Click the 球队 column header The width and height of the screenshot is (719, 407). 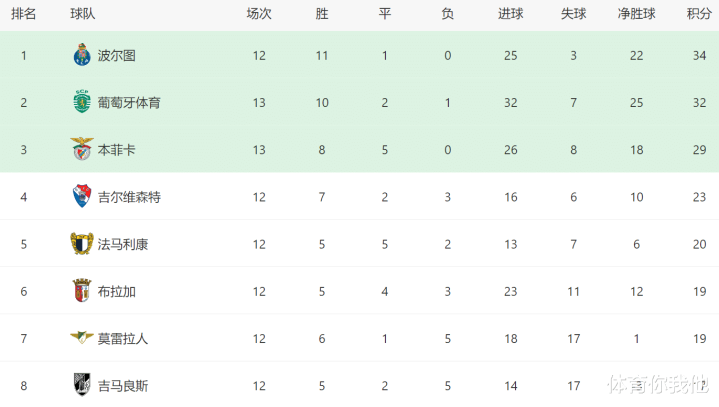(83, 14)
